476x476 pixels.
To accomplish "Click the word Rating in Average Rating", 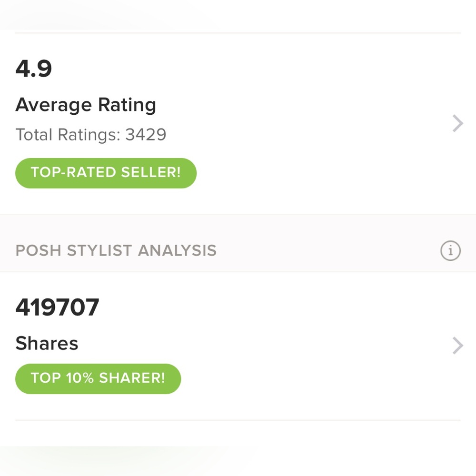I will 127,105.
